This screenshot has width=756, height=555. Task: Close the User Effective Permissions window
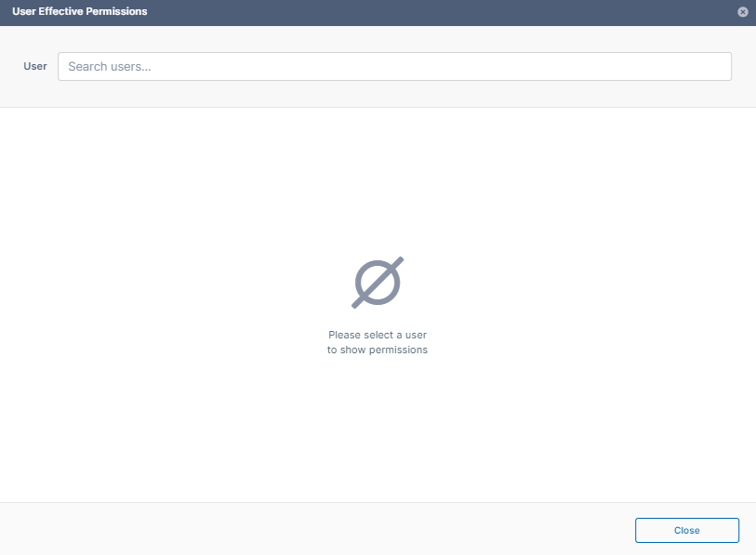click(x=686, y=530)
